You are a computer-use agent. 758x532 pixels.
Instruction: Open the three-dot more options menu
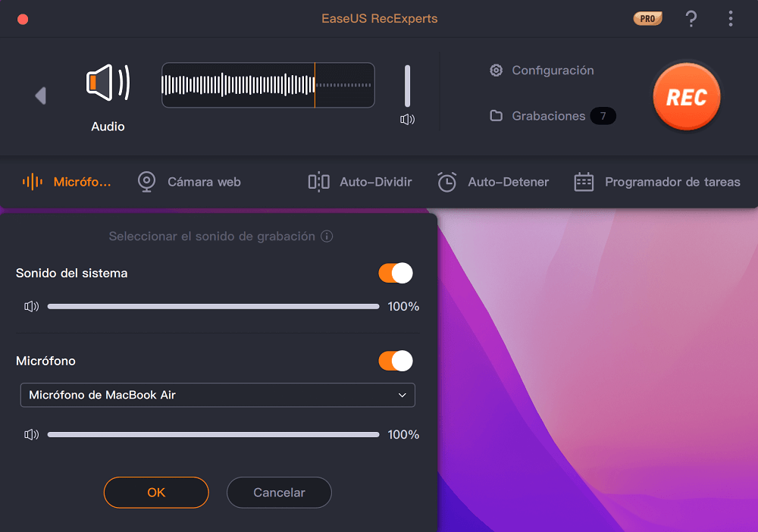click(x=731, y=19)
